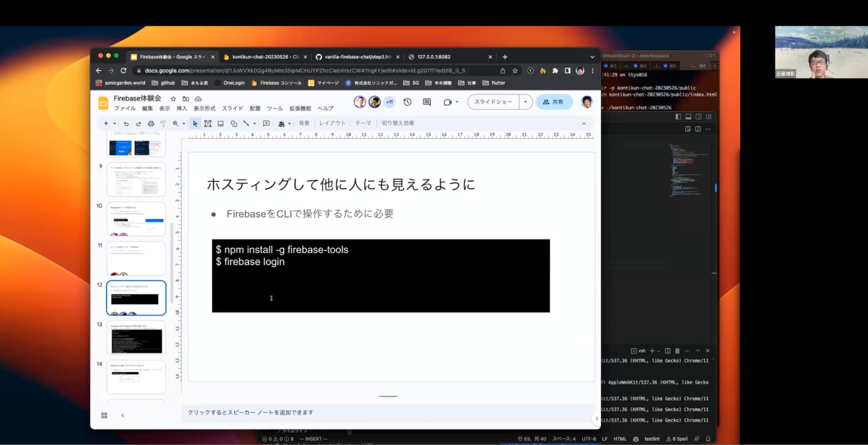
Task: Expand the new slide dropdown arrow
Action: [115, 124]
